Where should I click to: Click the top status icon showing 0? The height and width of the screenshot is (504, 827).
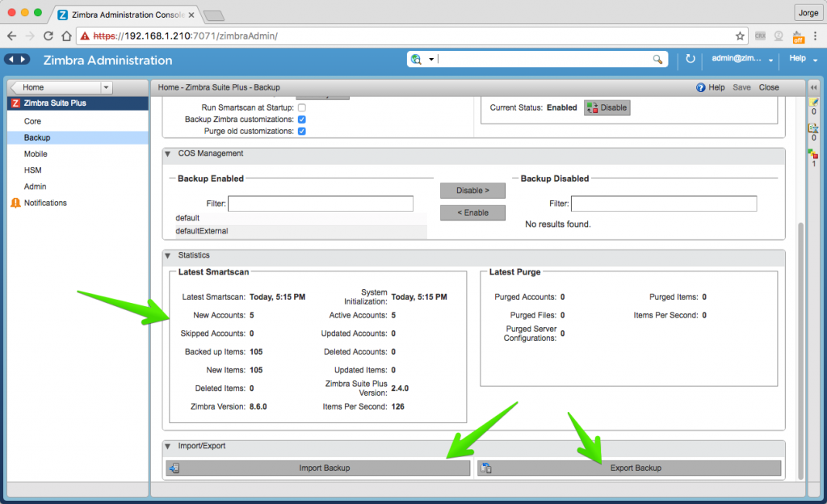pos(814,102)
